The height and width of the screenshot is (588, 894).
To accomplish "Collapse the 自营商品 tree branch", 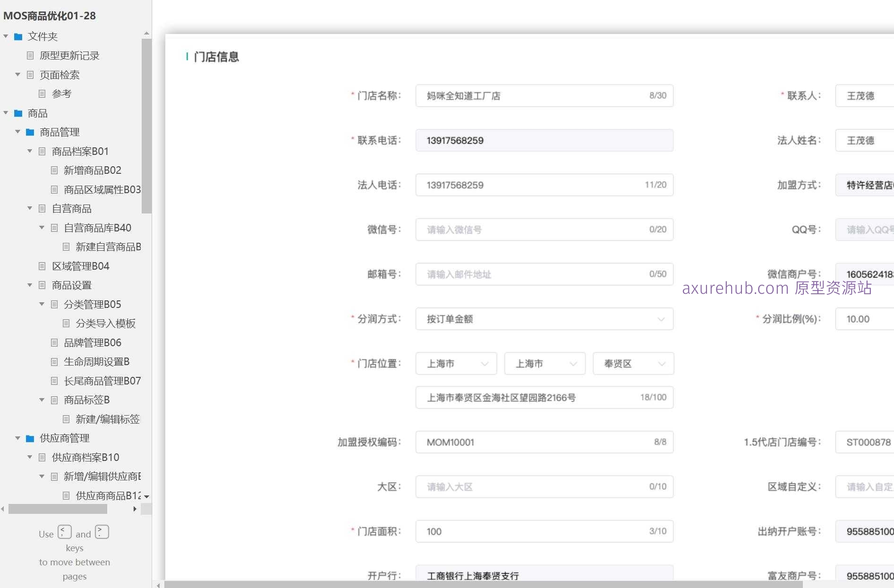I will pos(29,208).
